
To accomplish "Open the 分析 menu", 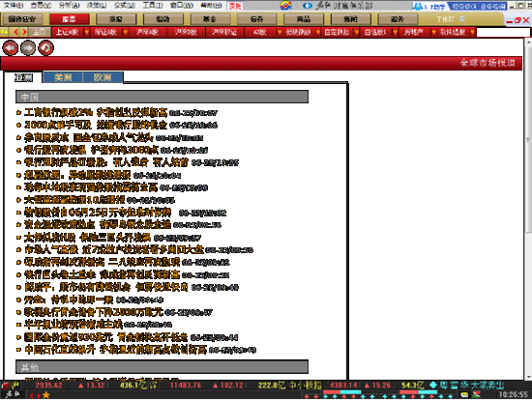I will (69, 6).
